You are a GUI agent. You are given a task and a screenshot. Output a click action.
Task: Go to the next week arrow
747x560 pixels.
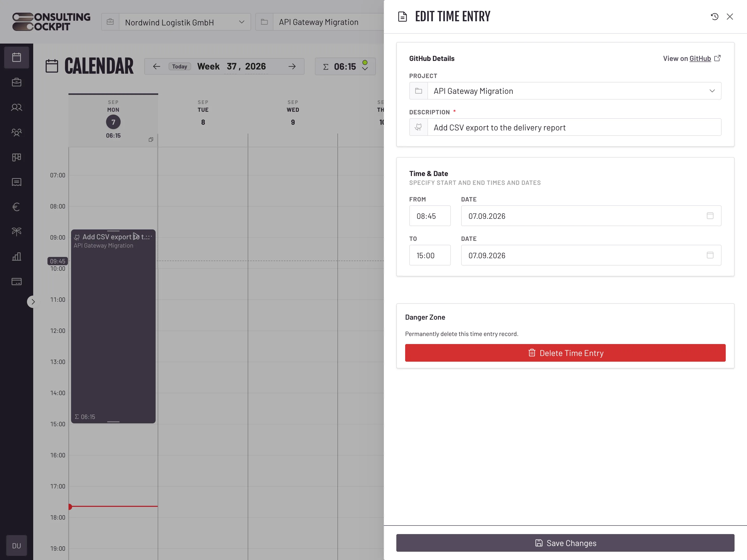[x=292, y=66]
